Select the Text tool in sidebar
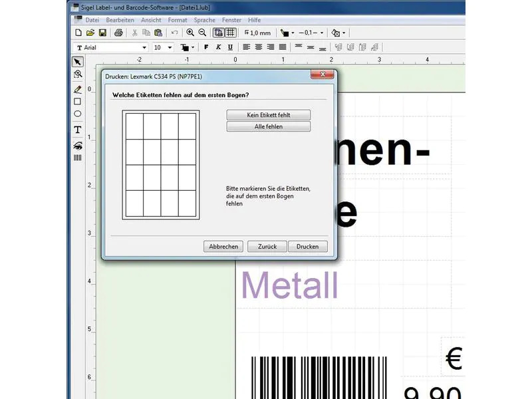532x399 pixels. point(78,130)
